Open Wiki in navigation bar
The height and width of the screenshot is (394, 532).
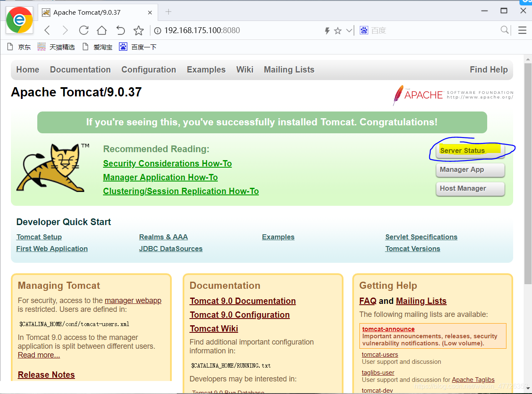tap(245, 70)
